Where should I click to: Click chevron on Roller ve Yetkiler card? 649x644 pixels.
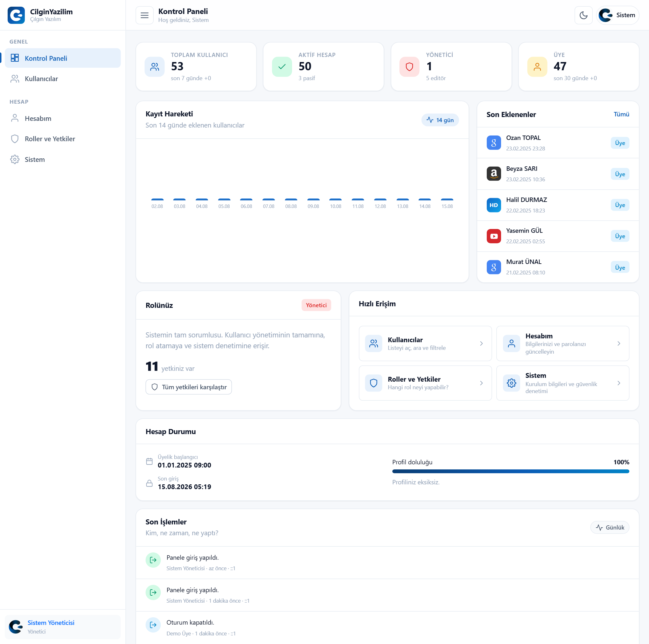(481, 383)
